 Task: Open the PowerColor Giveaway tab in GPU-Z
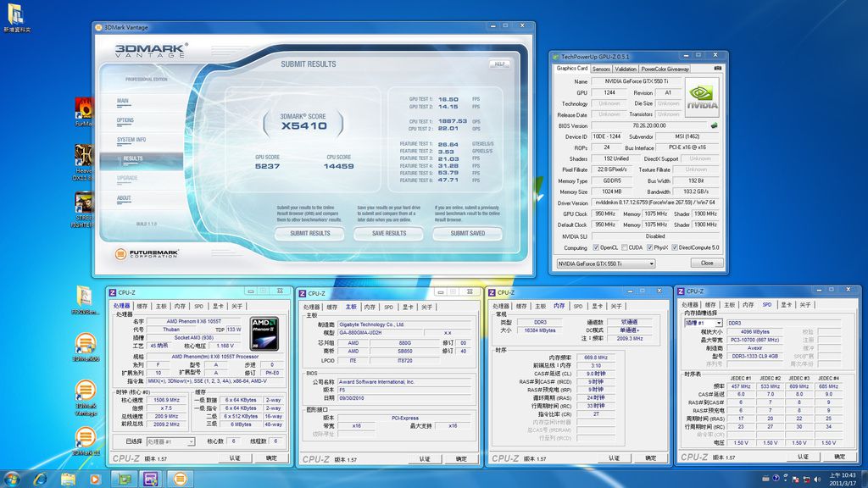coord(665,69)
